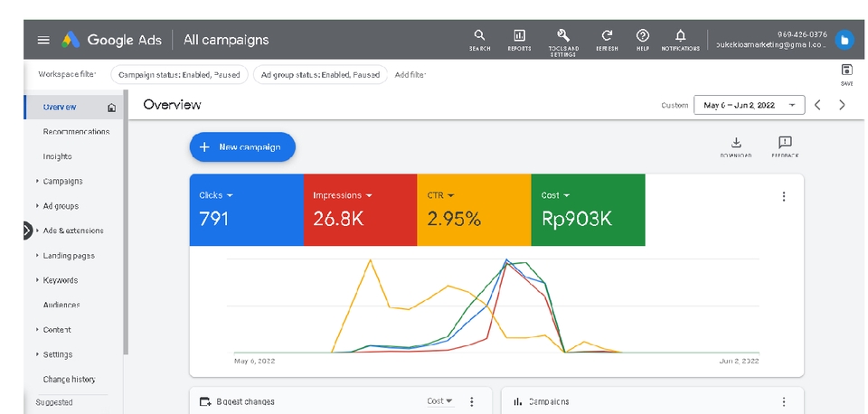Click the Biggest changes card icon
This screenshot has width=868, height=414.
pyautogui.click(x=205, y=402)
